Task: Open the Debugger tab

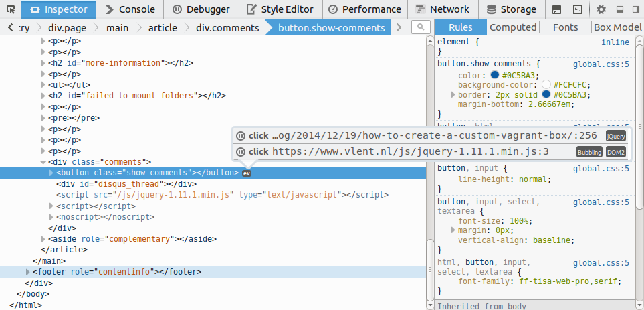Action: point(201,9)
